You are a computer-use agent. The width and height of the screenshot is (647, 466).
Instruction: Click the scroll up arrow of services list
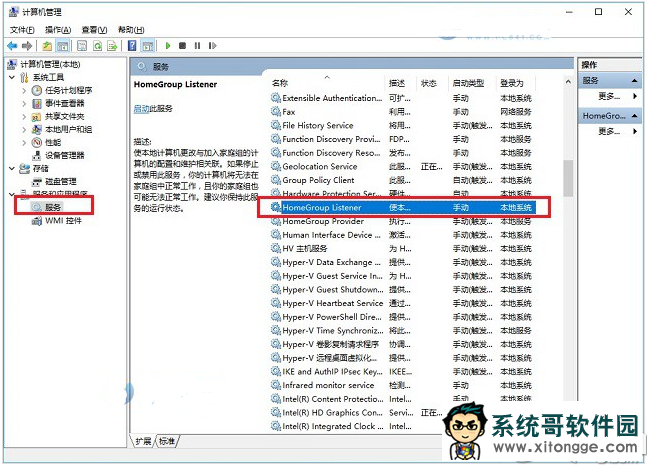tap(568, 82)
